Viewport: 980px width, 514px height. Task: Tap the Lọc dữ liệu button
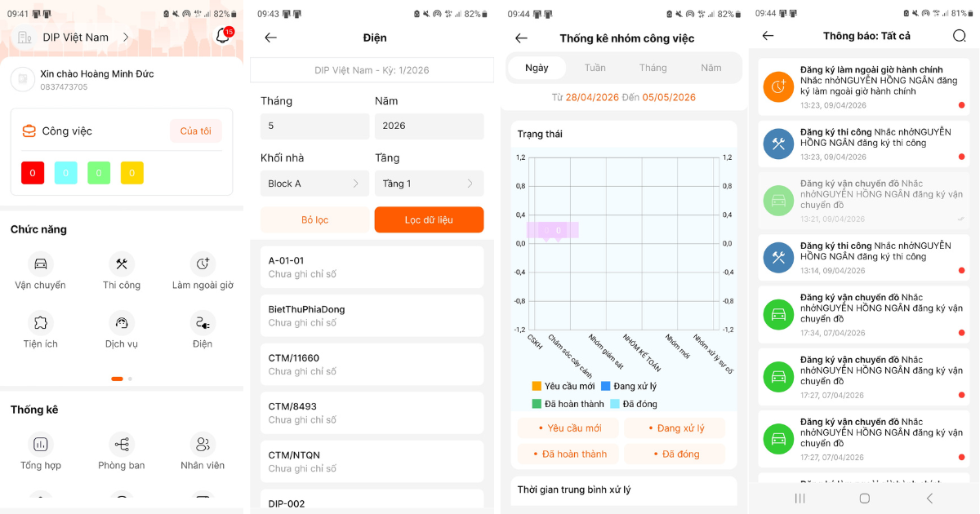429,219
